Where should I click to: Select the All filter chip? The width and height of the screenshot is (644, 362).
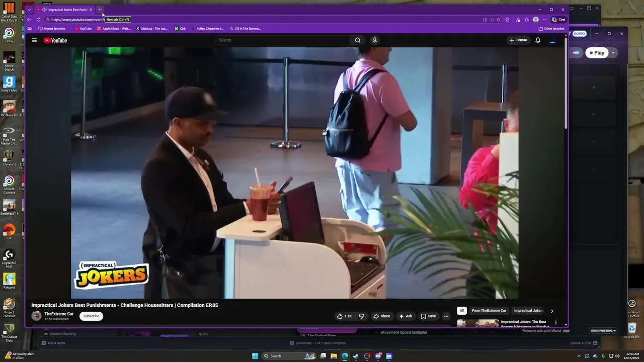[462, 311]
